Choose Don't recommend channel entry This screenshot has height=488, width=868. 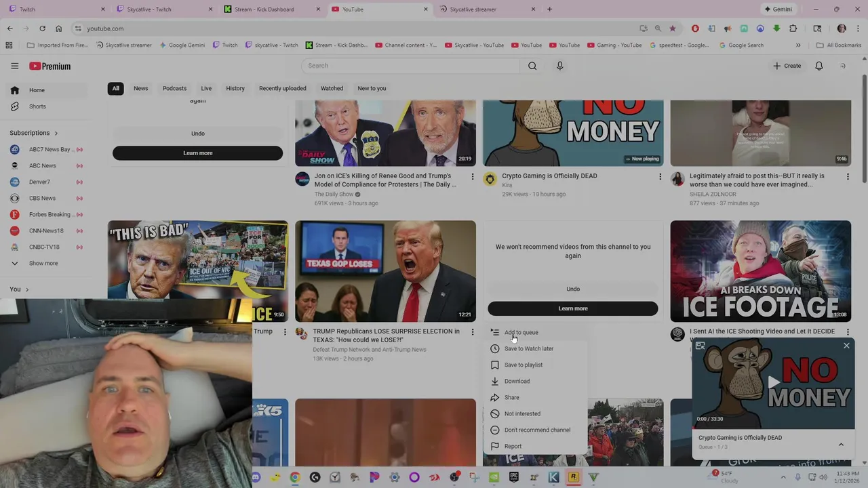[x=536, y=430]
